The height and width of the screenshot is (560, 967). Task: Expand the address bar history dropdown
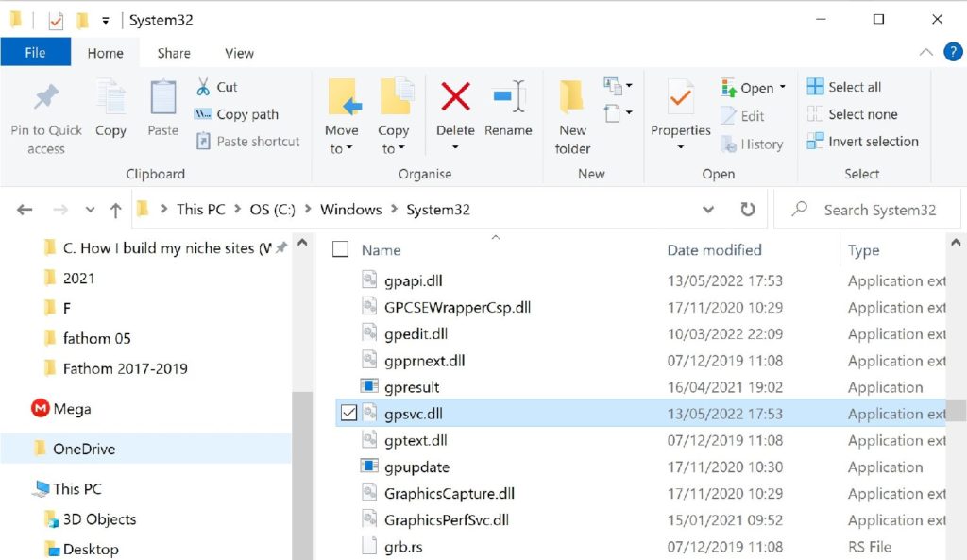pos(708,210)
